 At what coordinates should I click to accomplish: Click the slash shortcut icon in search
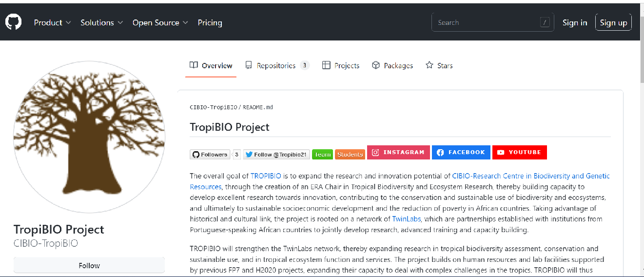pyautogui.click(x=545, y=22)
